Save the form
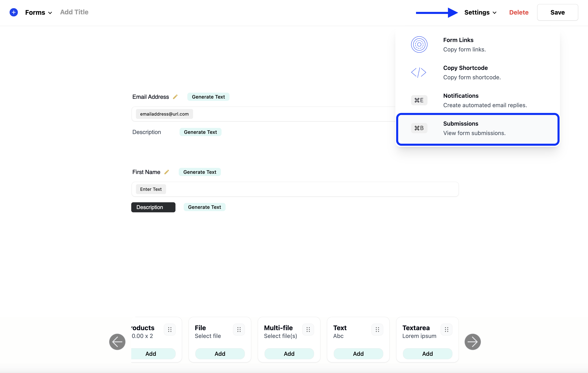 (557, 13)
